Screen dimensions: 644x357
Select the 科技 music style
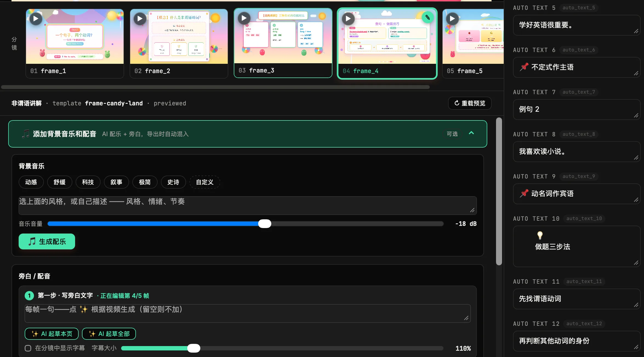tap(88, 182)
